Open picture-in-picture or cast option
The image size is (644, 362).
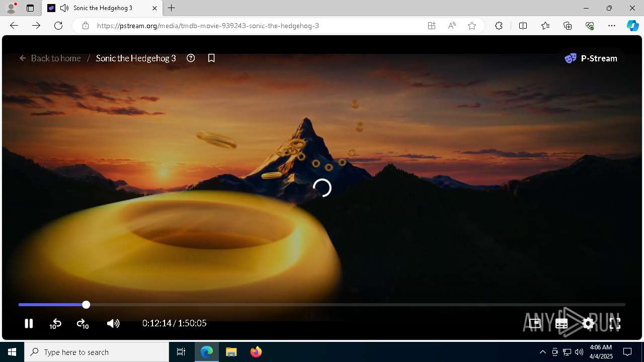pyautogui.click(x=535, y=323)
